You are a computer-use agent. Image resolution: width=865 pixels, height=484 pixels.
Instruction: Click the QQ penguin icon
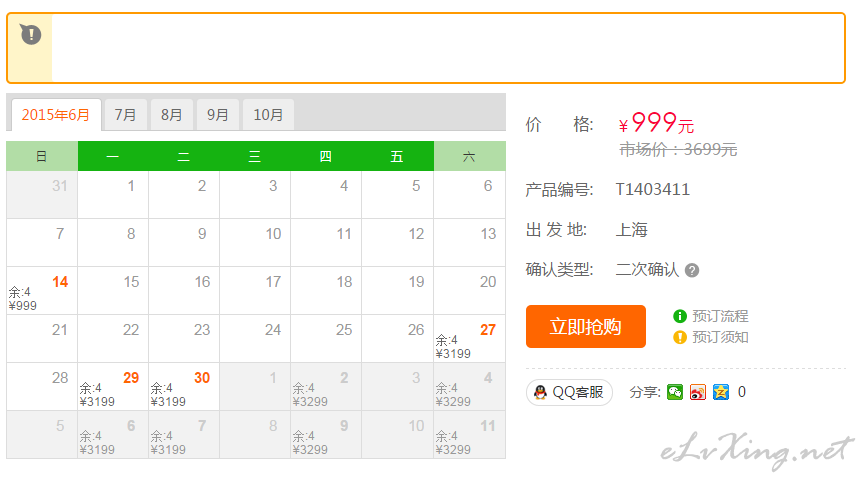540,392
